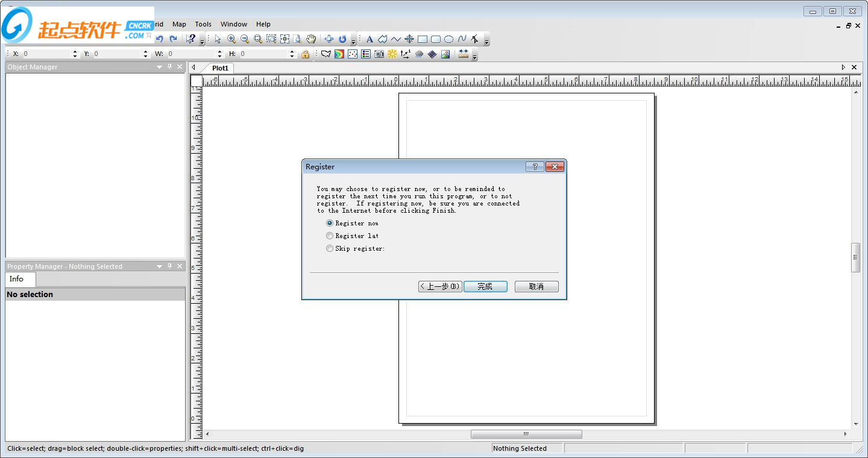Click the Zoom In magnifier
The width and height of the screenshot is (868, 458).
231,39
